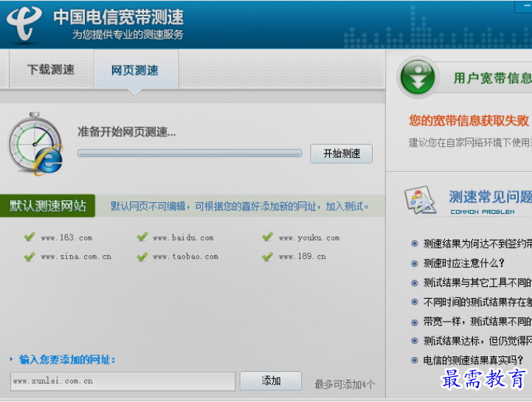Image resolution: width=532 pixels, height=402 pixels.
Task: Open FAQ 电信的测速结果真实吗?
Action: click(473, 360)
